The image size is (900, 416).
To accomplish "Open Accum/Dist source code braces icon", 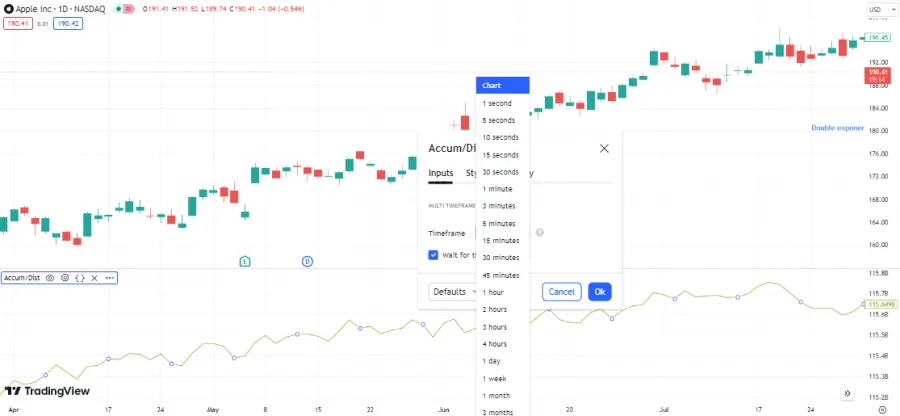I will point(80,278).
